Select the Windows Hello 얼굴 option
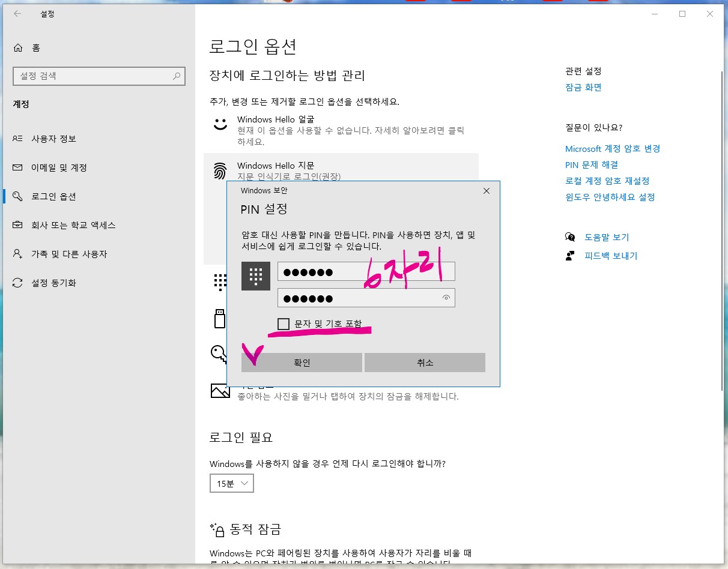The height and width of the screenshot is (569, 728). pos(341,130)
